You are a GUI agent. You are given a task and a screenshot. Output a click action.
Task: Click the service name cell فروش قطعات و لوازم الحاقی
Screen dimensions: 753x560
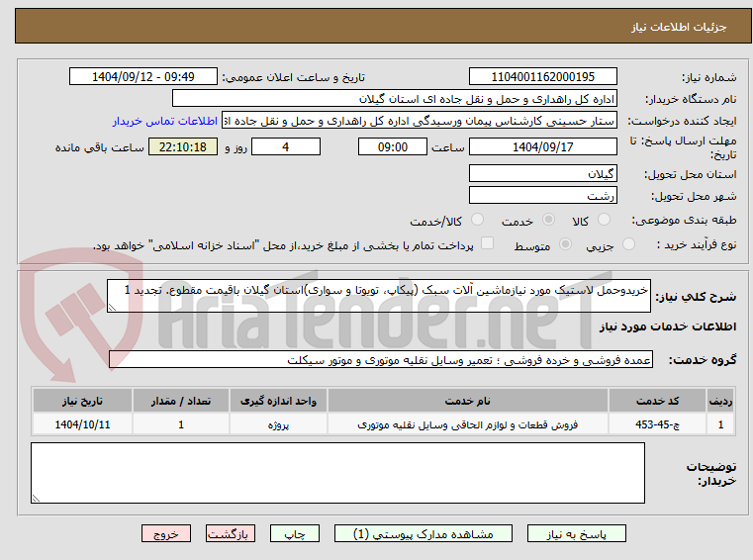click(467, 424)
